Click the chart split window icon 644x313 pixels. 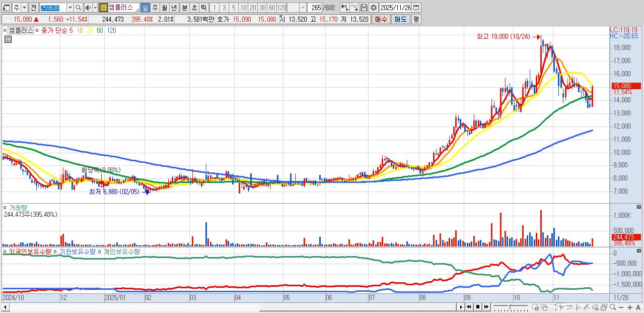click(535, 307)
